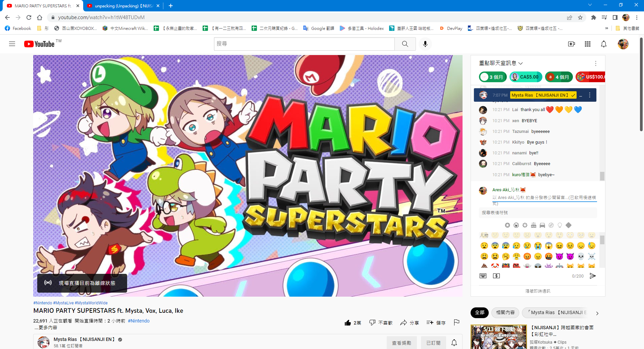
Task: Select the smiley face emoji category
Action: [516, 225]
